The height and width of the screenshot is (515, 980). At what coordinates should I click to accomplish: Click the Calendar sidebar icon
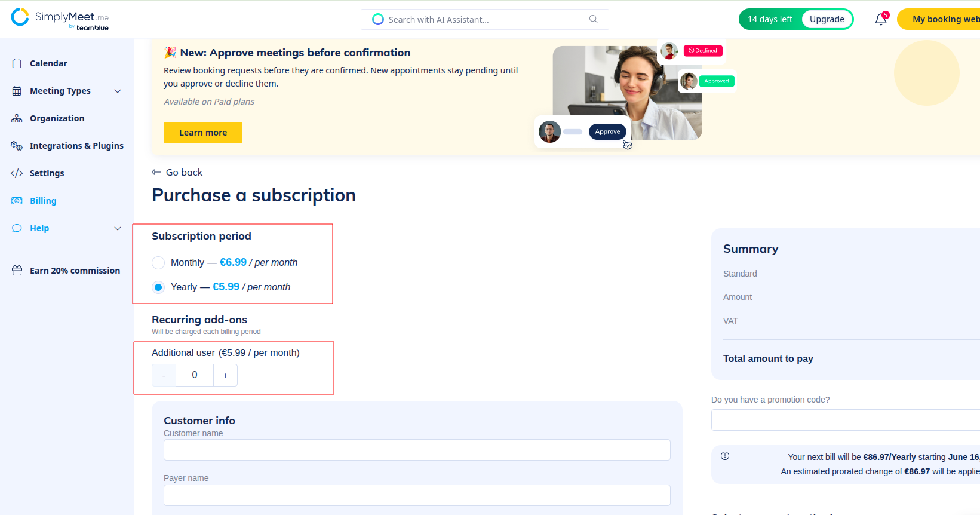[17, 63]
